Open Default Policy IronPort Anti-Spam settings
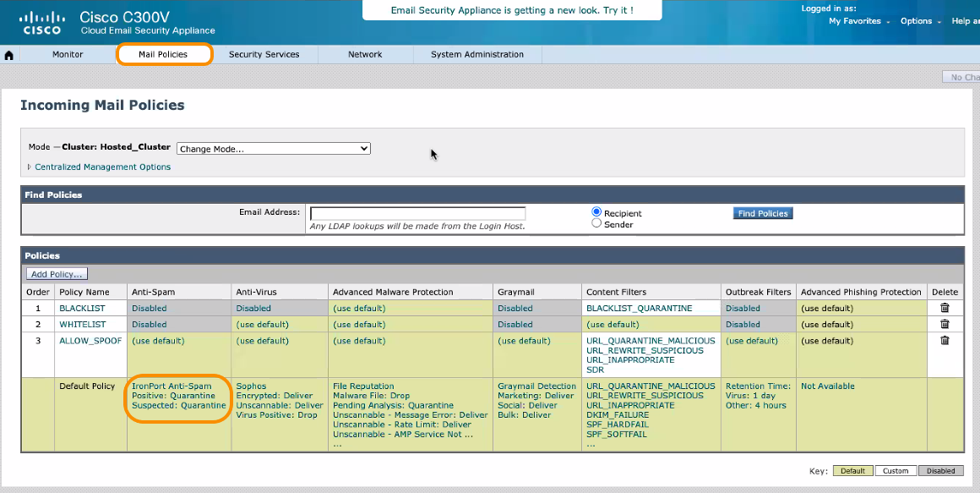 pyautogui.click(x=171, y=386)
